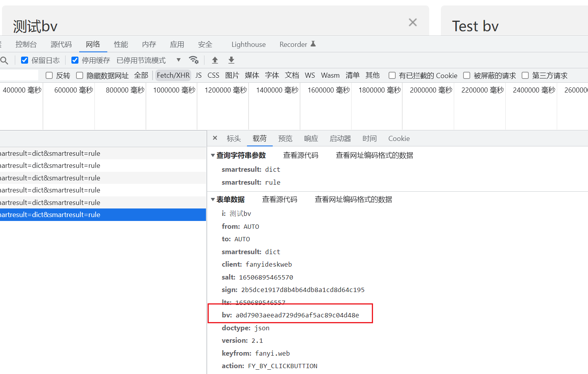Dismiss the 测试bv translation popup
The height and width of the screenshot is (374, 588).
412,22
